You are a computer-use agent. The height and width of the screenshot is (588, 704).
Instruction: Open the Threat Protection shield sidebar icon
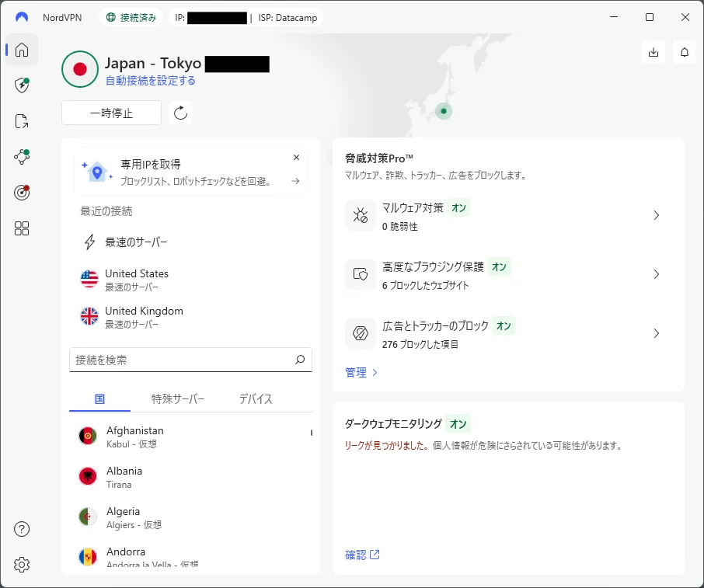point(22,85)
